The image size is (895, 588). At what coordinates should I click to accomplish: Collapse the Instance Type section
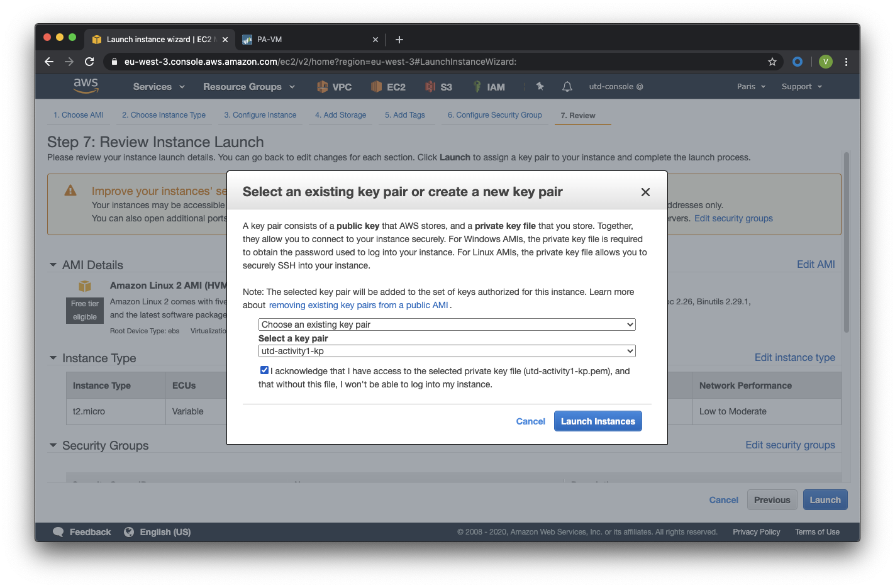pos(53,358)
